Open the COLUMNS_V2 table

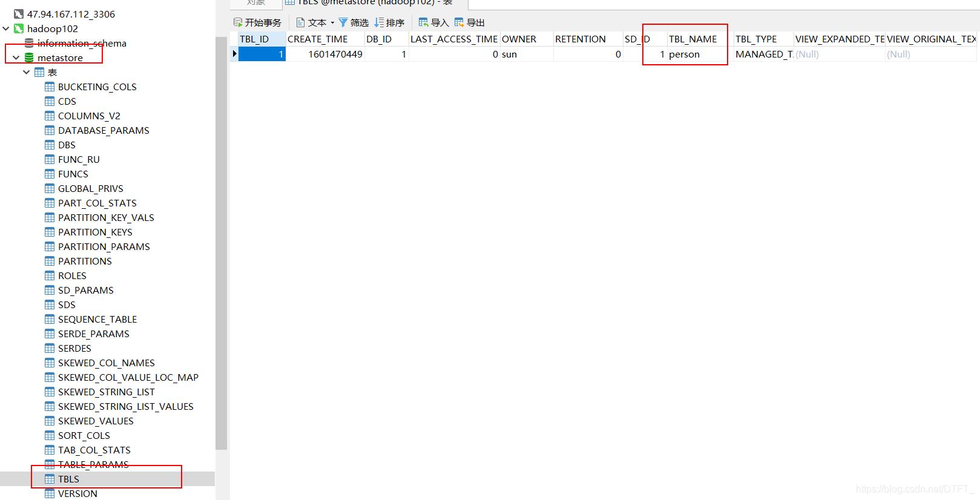point(89,116)
